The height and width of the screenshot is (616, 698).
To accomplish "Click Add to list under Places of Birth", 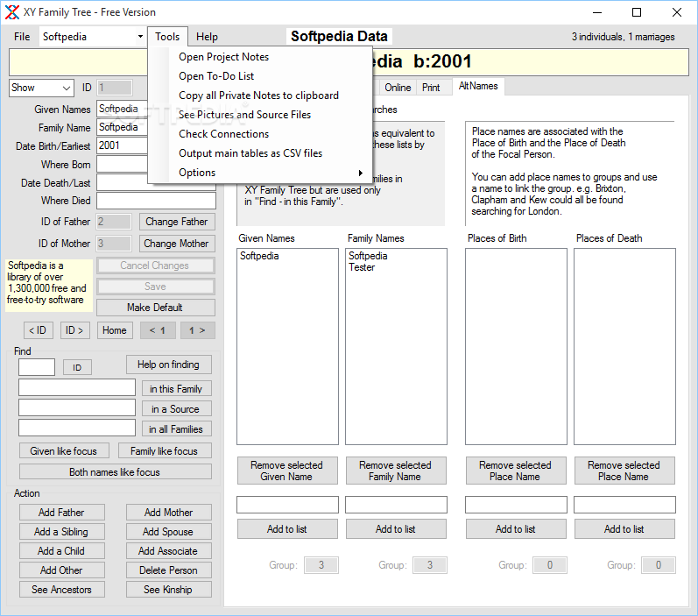I will coord(516,528).
